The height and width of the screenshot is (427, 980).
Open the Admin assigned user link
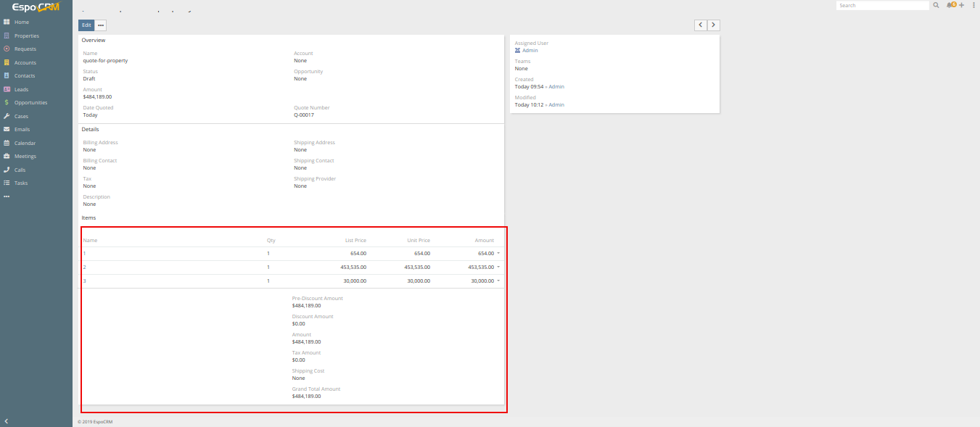click(530, 51)
